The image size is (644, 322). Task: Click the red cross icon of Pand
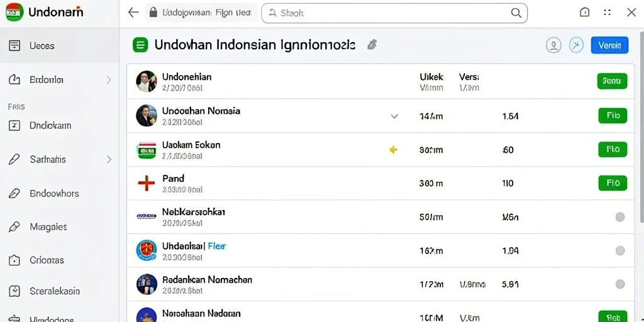(146, 183)
